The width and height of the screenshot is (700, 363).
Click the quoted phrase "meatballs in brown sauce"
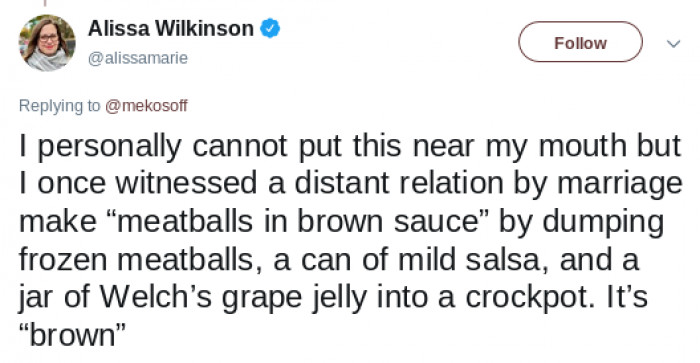coord(297,221)
